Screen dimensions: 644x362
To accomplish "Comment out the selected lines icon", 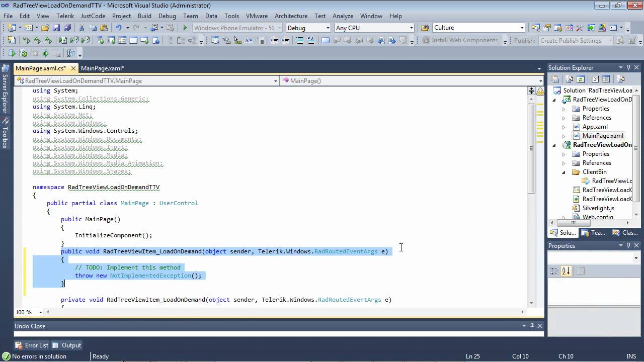I will [x=299, y=41].
